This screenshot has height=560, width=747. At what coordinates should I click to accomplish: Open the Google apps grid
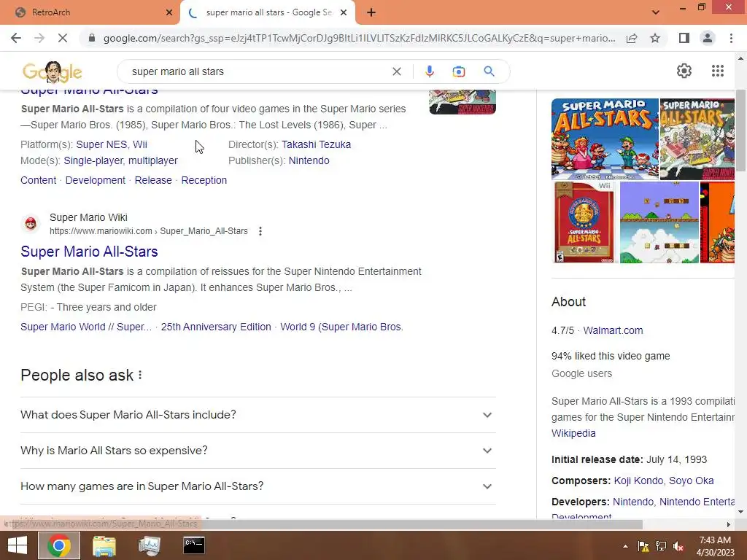(718, 71)
